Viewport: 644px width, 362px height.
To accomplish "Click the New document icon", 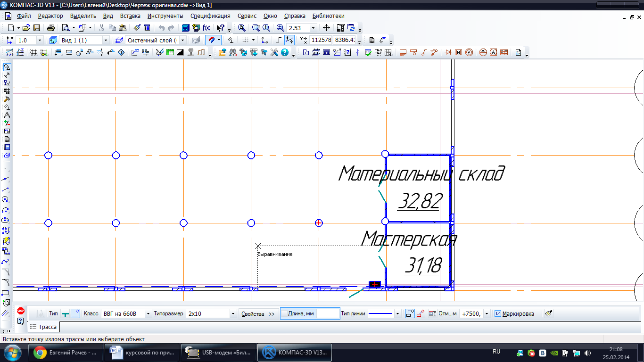I will 11,28.
